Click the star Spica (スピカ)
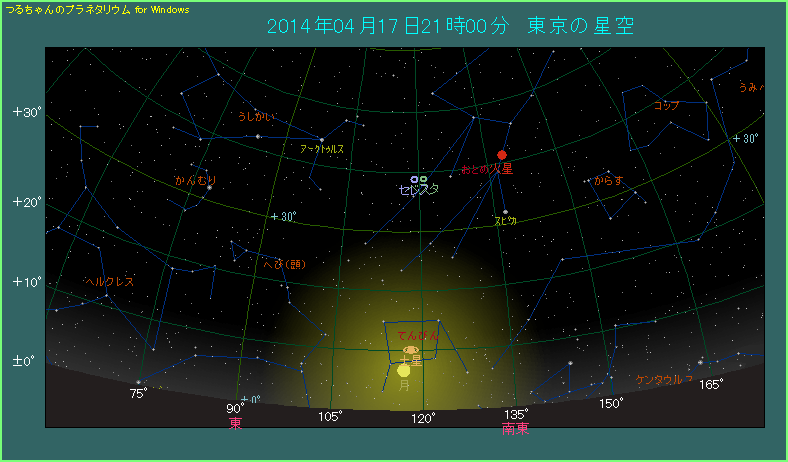 505,211
